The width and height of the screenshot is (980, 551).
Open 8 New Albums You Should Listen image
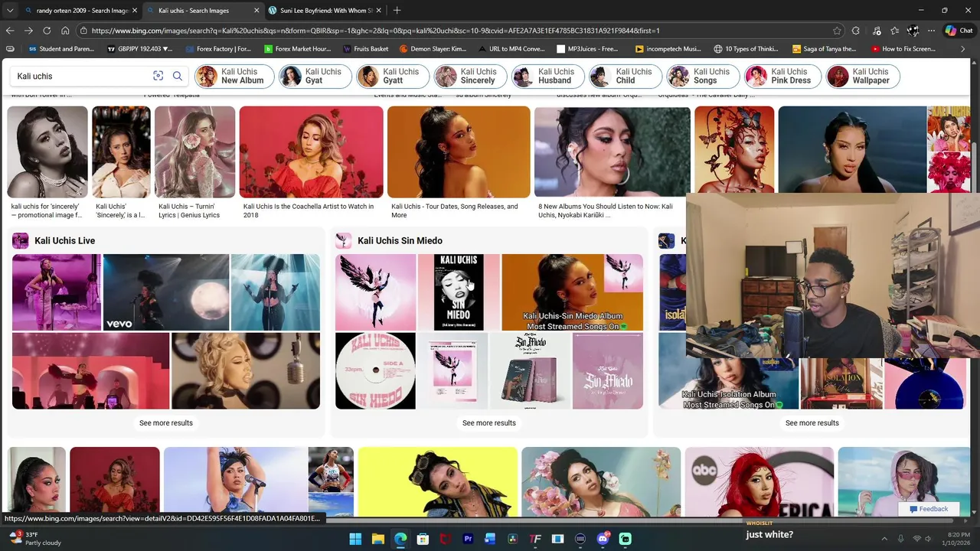click(612, 152)
